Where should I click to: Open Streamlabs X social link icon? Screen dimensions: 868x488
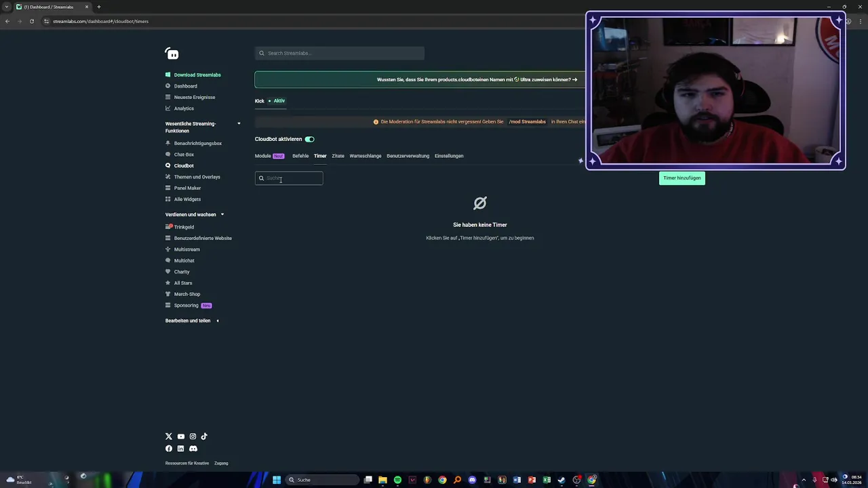click(169, 436)
